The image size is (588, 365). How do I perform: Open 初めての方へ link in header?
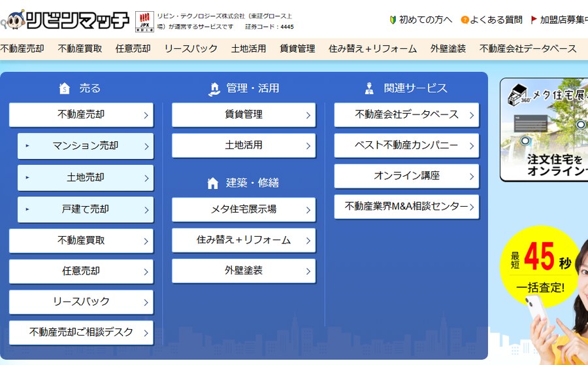pos(425,20)
